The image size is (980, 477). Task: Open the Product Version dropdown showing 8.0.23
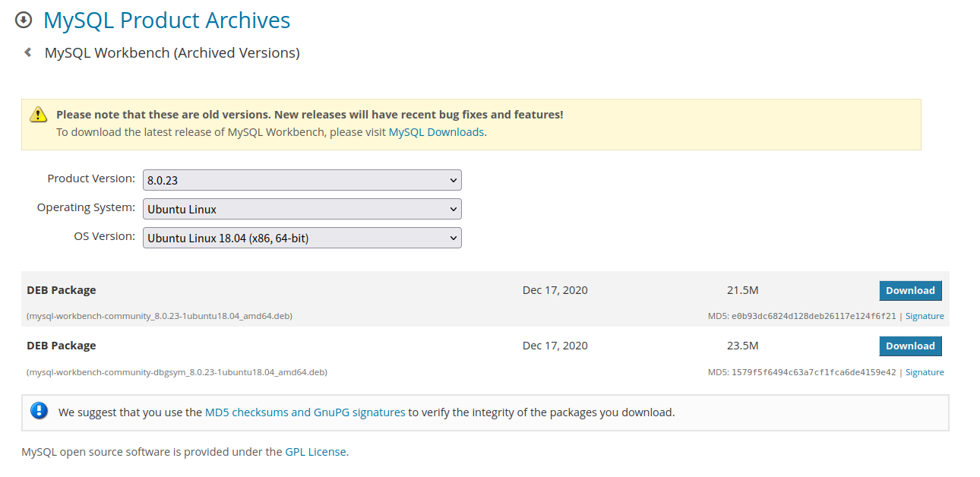[x=302, y=180]
